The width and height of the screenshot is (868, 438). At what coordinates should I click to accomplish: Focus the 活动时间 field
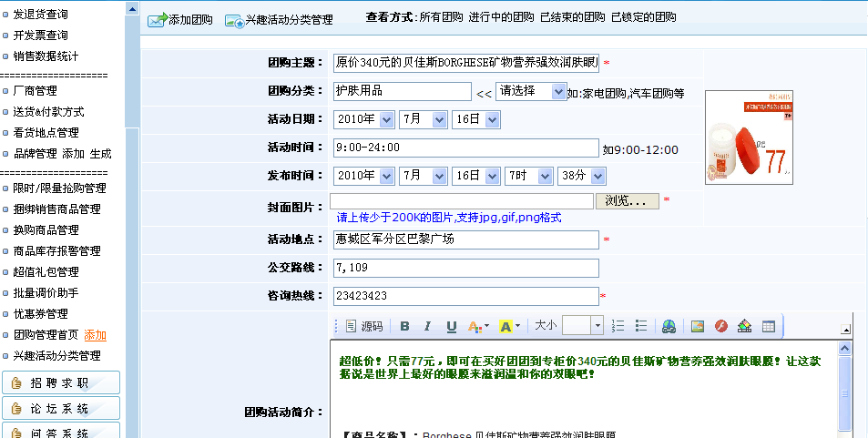click(466, 148)
